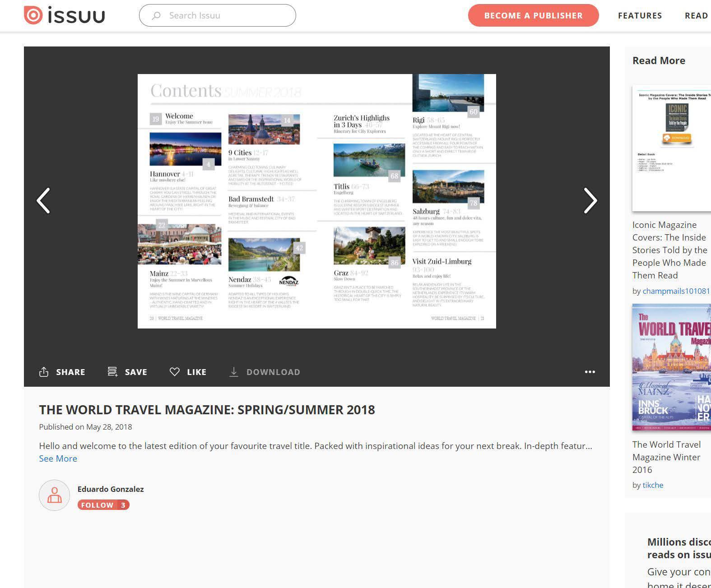Open tikche author link
The height and width of the screenshot is (588, 711).
(653, 485)
